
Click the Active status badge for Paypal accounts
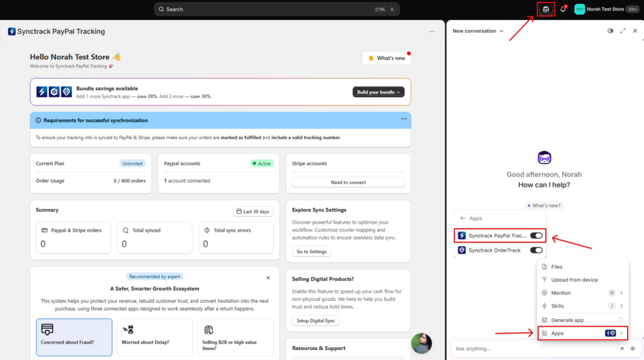262,163
